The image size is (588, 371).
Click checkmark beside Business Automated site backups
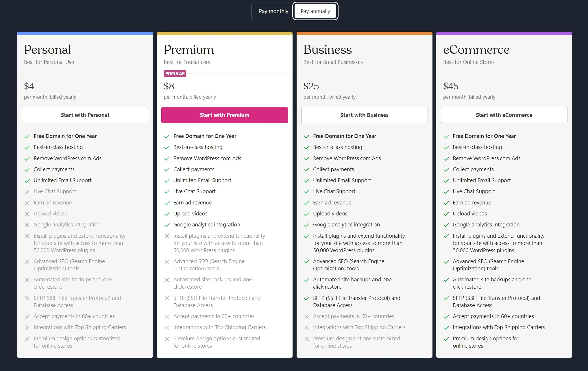pos(307,280)
